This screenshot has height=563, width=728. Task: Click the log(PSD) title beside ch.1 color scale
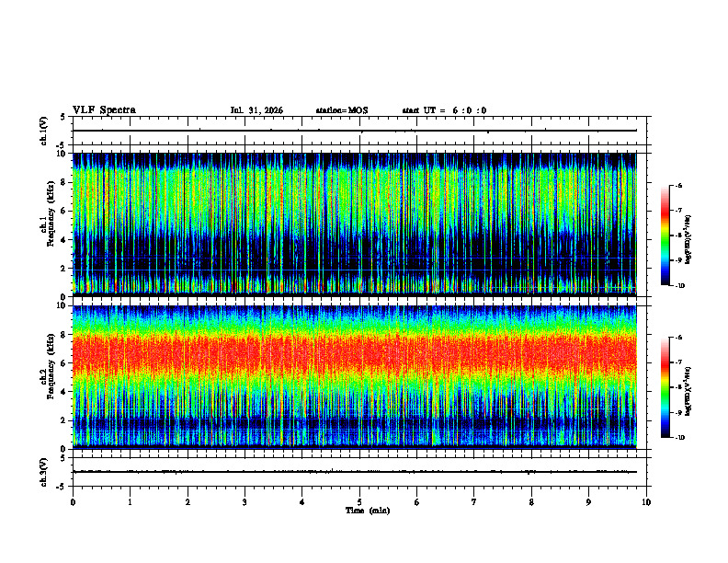click(x=688, y=240)
